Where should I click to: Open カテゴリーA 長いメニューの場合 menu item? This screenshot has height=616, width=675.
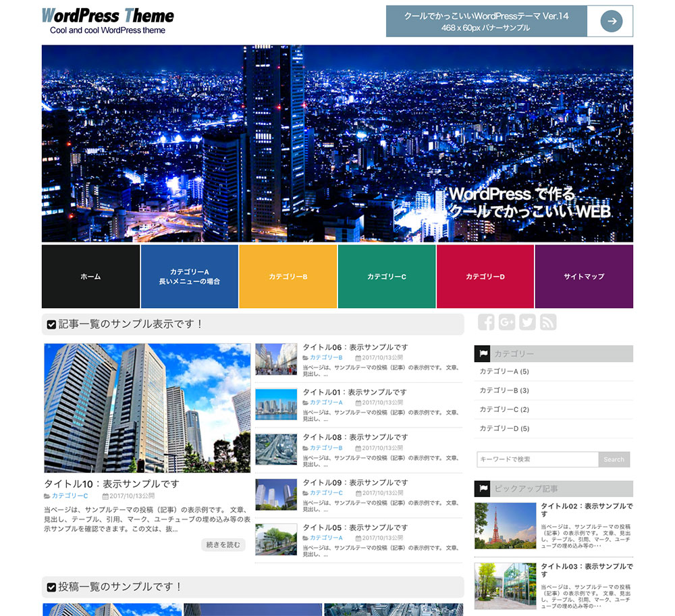[x=190, y=276]
